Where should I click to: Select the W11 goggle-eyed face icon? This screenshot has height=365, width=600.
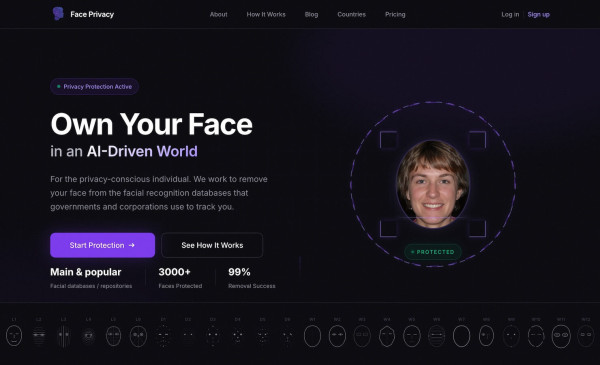561,336
